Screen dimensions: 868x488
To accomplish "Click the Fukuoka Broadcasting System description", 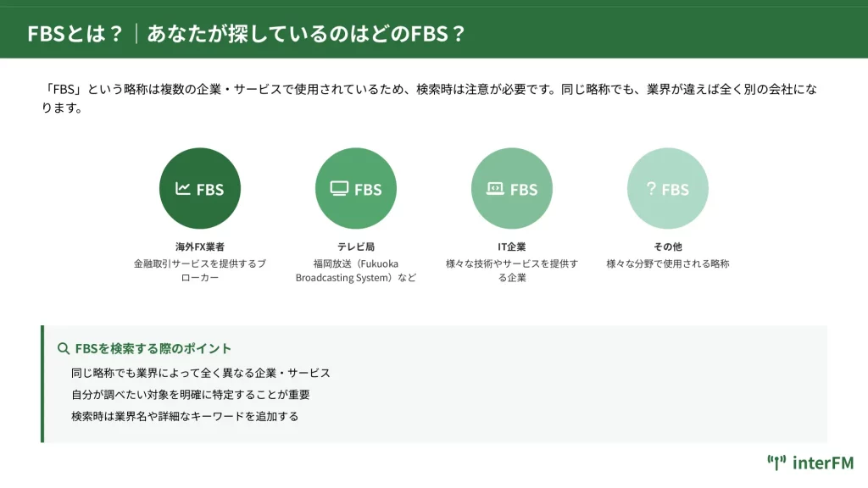I will click(355, 270).
